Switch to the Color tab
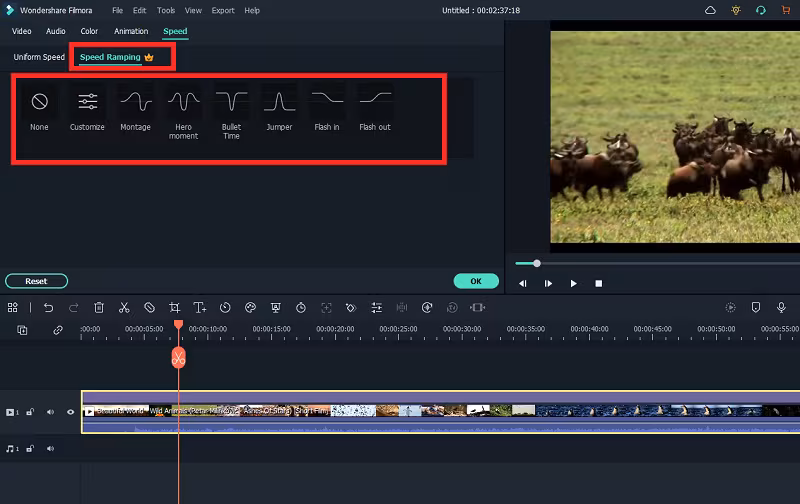The width and height of the screenshot is (800, 504). tap(89, 31)
